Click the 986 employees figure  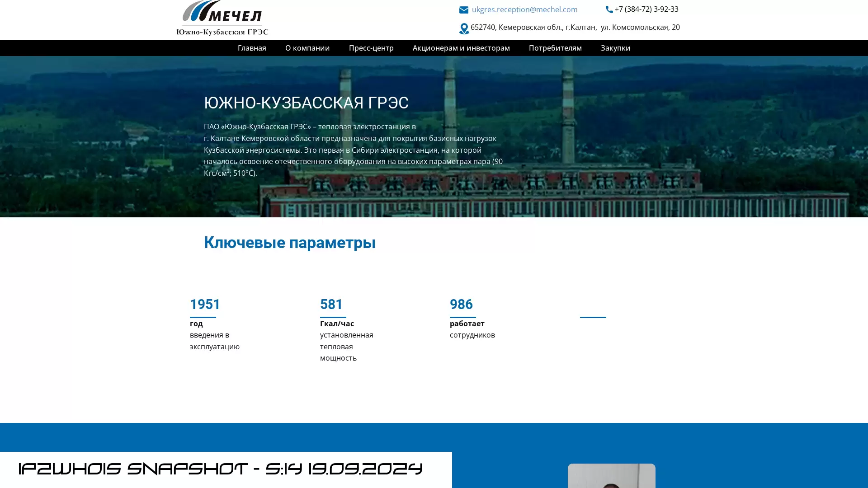pyautogui.click(x=461, y=305)
